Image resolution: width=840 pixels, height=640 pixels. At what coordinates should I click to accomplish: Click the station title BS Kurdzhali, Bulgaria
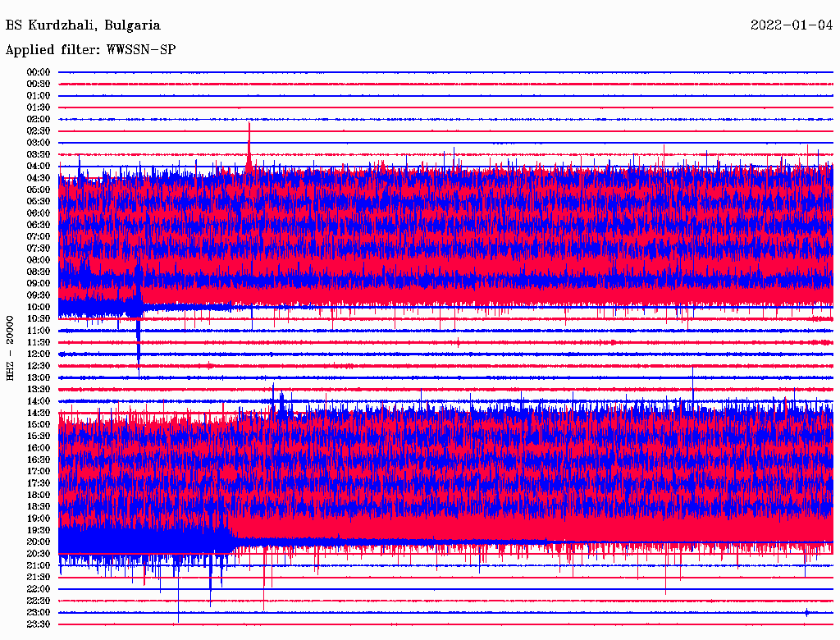(x=83, y=25)
